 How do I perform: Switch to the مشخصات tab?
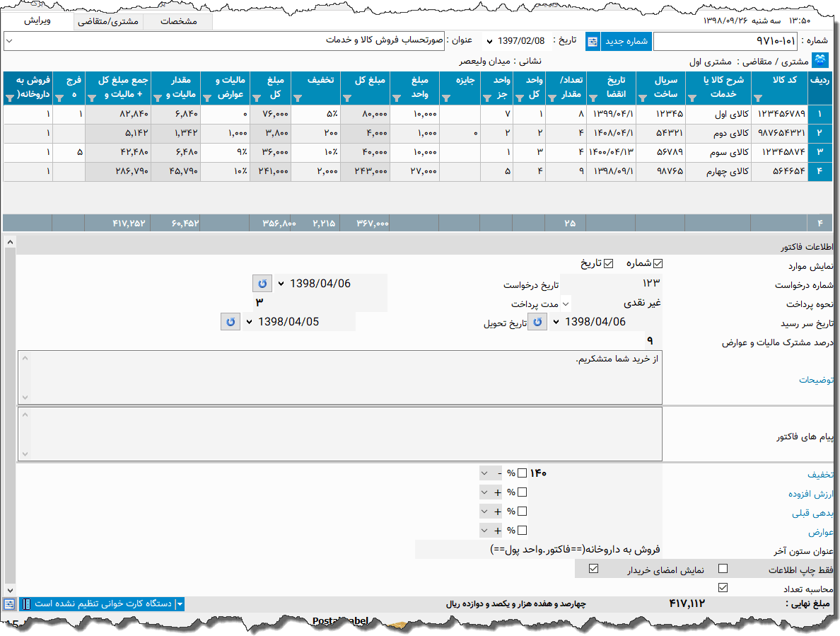tap(177, 22)
